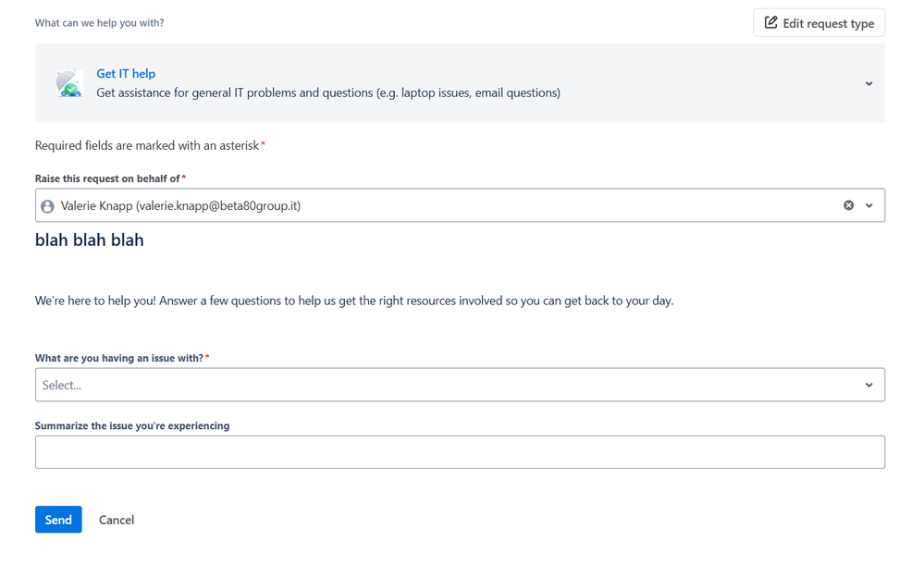Click the clear icon to remove Valerie Knapp

[x=848, y=205]
